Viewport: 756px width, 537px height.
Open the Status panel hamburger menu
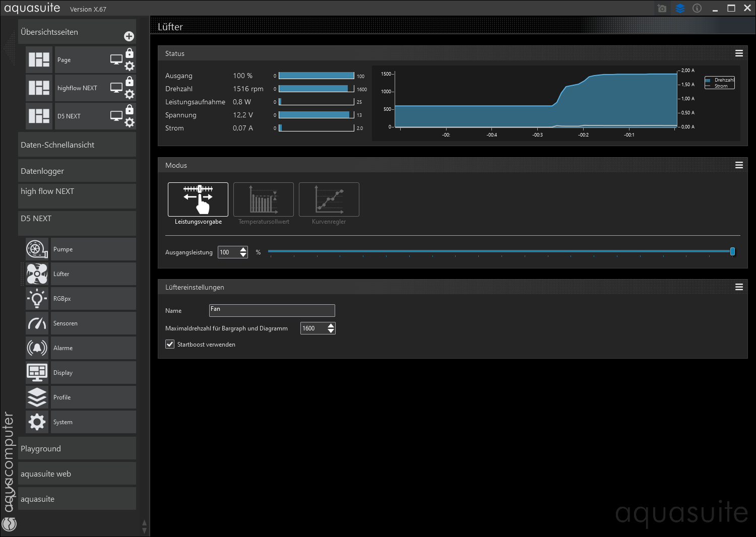click(x=739, y=53)
